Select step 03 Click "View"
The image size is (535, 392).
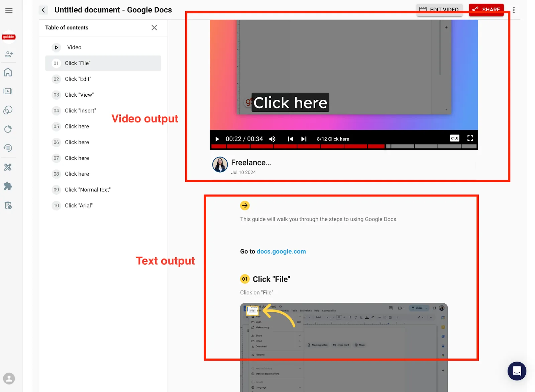click(x=103, y=95)
